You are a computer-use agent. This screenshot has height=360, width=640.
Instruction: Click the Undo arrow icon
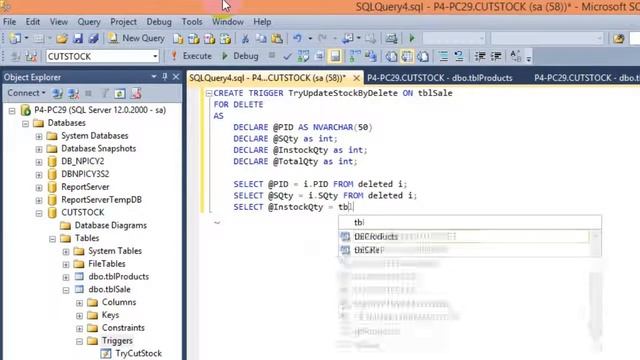point(297,38)
